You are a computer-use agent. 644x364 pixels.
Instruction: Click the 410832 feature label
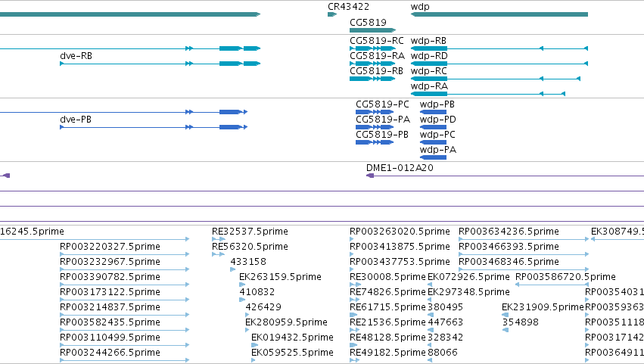pyautogui.click(x=257, y=292)
